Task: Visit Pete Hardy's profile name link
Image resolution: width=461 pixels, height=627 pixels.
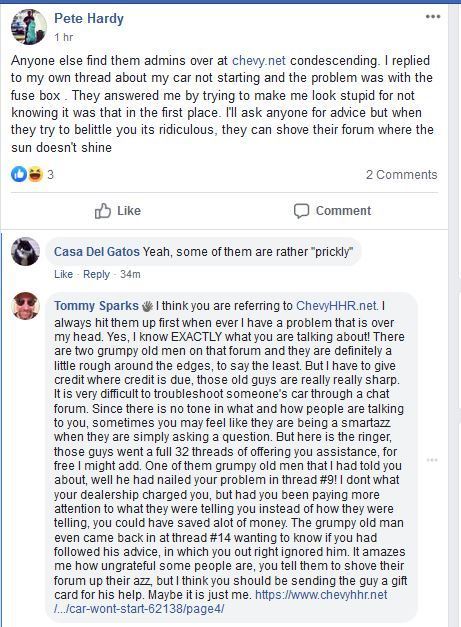Action: coord(89,18)
